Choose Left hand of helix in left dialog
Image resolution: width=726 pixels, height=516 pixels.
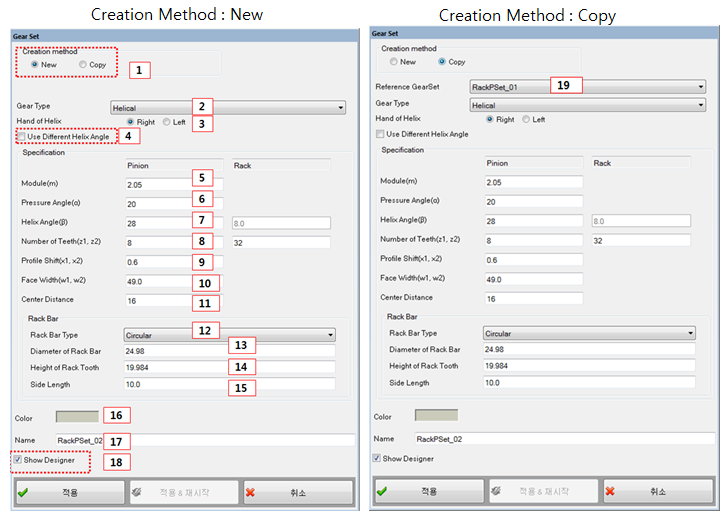(167, 122)
